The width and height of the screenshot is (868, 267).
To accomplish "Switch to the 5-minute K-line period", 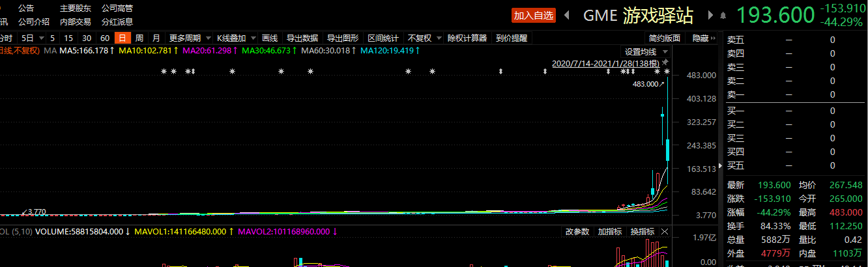I will pos(52,38).
